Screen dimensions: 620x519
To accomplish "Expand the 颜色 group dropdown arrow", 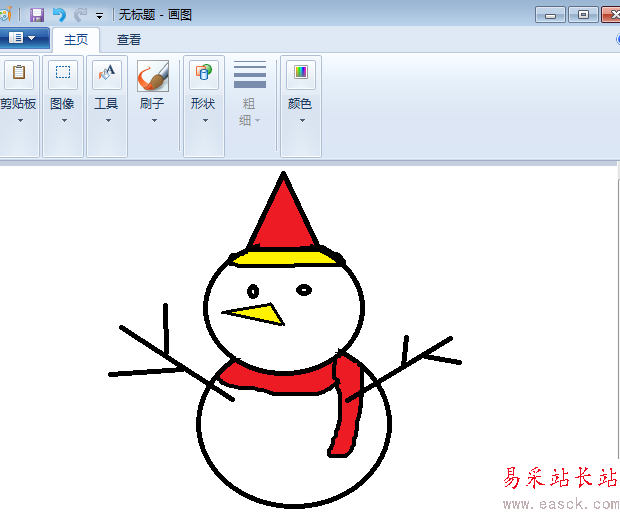I will pos(302,120).
